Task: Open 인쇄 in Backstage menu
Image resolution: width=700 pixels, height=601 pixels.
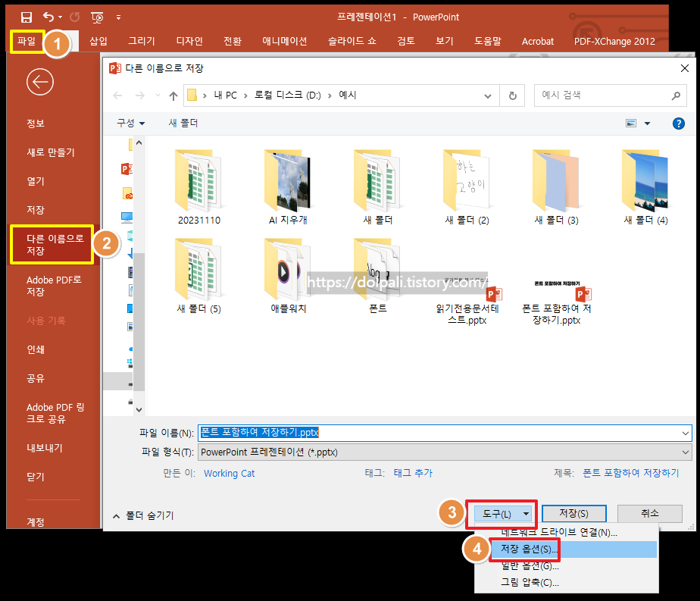Action: (36, 349)
